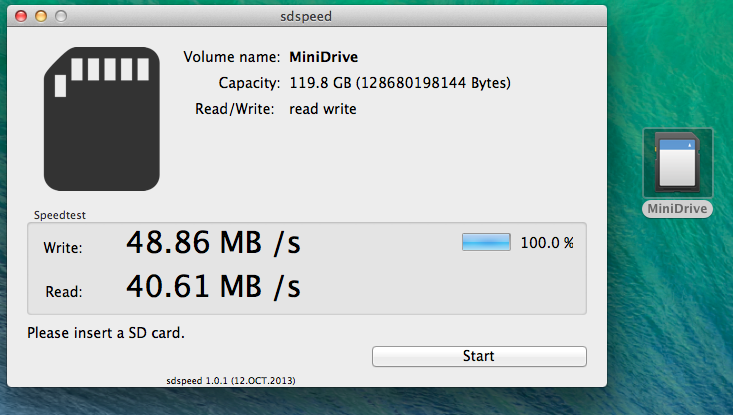Select the volume name value MiniDrive
The height and width of the screenshot is (415, 733).
323,57
